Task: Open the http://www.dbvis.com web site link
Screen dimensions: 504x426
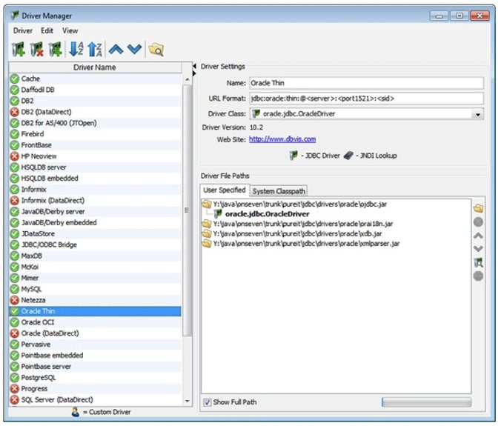Action: [282, 139]
